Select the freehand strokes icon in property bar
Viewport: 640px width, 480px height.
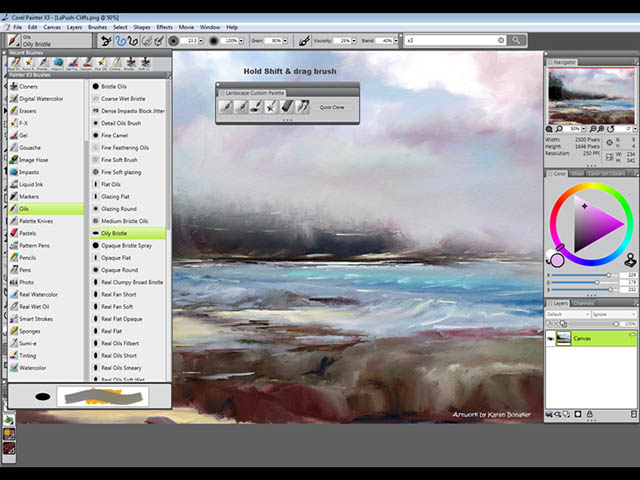click(x=120, y=41)
